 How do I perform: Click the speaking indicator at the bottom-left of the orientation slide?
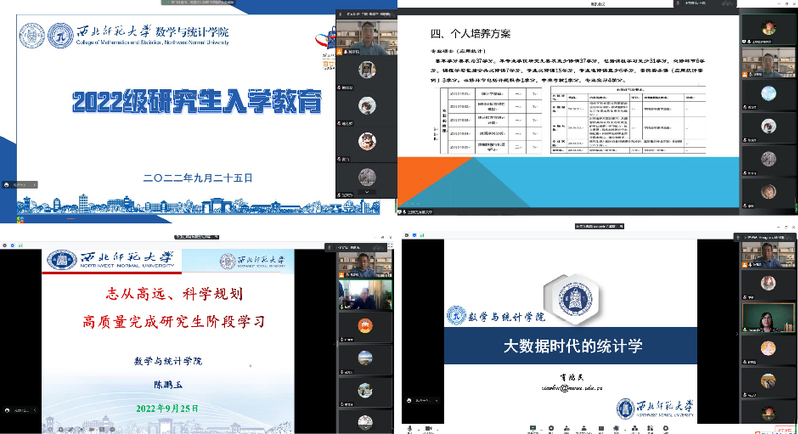20,184
